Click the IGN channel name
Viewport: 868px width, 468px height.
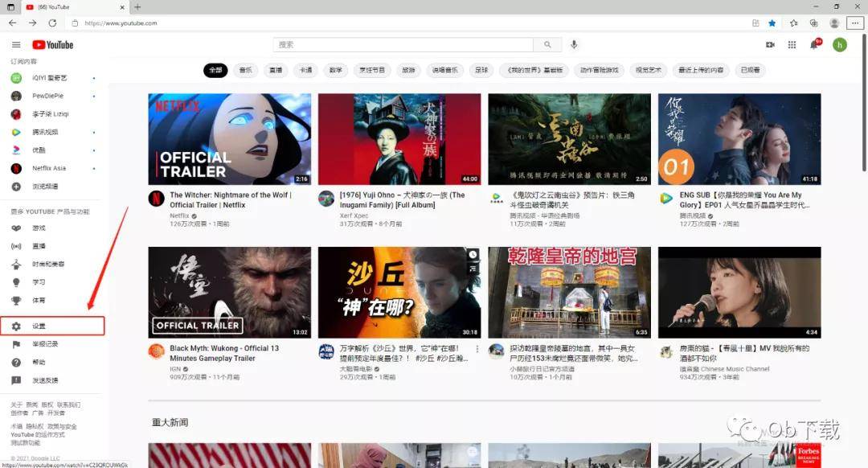[x=175, y=369]
